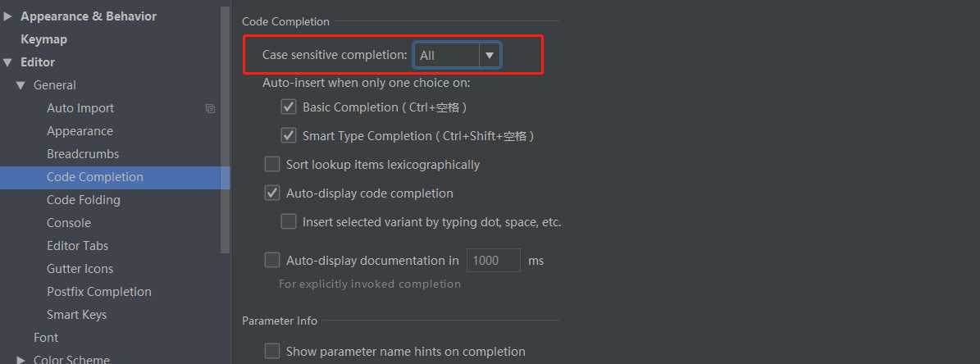Viewport: 980px width, 364px height.
Task: Open the Font settings page
Action: 46,338
